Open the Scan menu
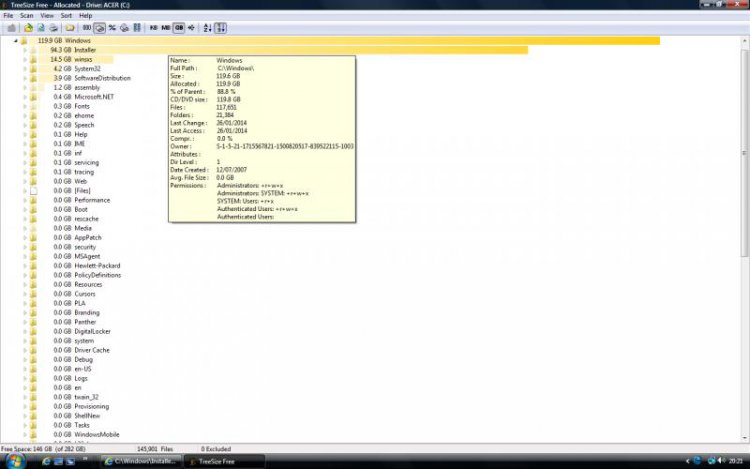Screen dimensions: 750x469 (x=26, y=15)
